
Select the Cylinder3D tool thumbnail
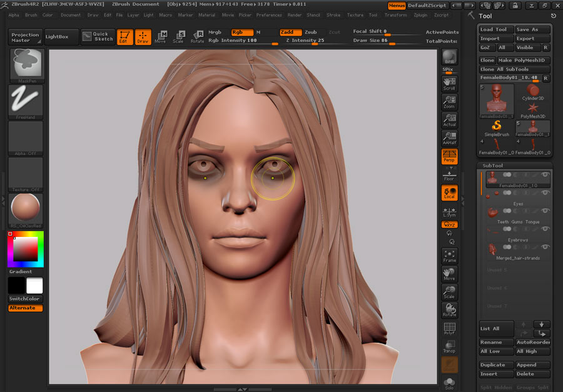coord(533,93)
